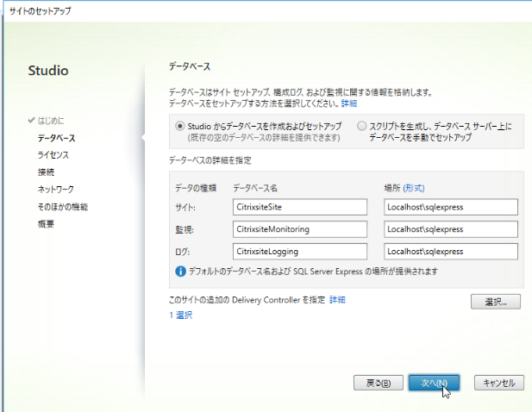The image size is (532, 412).
Task: Click the 'データベース' page heading
Action: coord(190,66)
